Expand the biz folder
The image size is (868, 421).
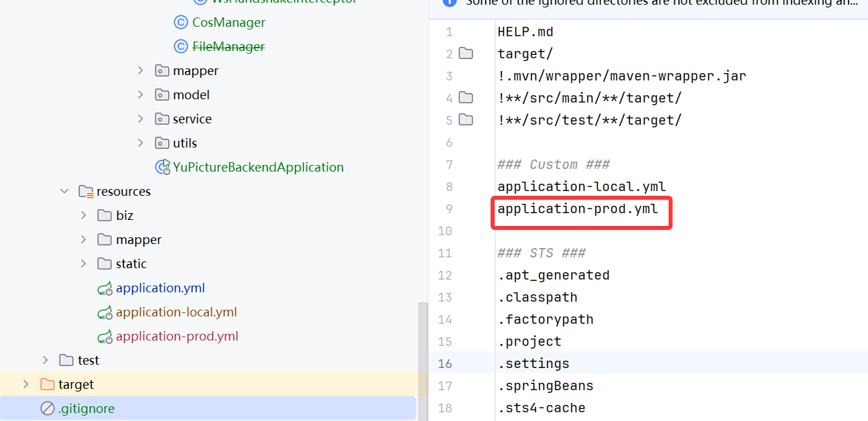83,216
